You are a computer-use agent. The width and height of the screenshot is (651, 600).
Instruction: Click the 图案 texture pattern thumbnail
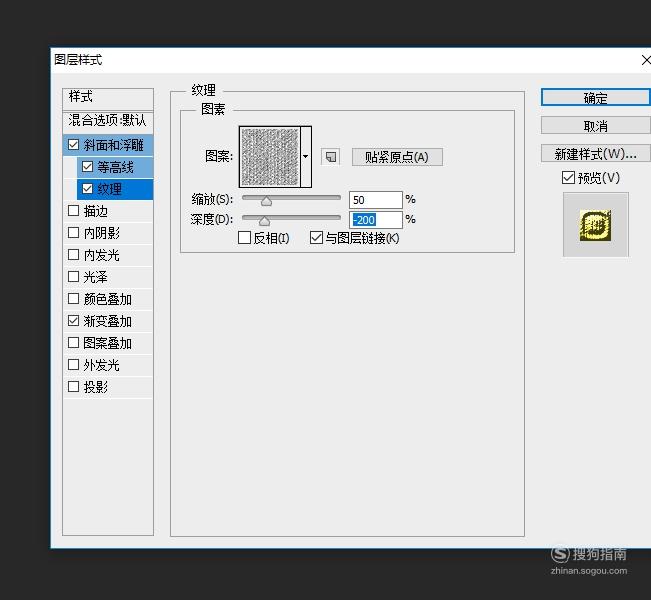coord(270,157)
